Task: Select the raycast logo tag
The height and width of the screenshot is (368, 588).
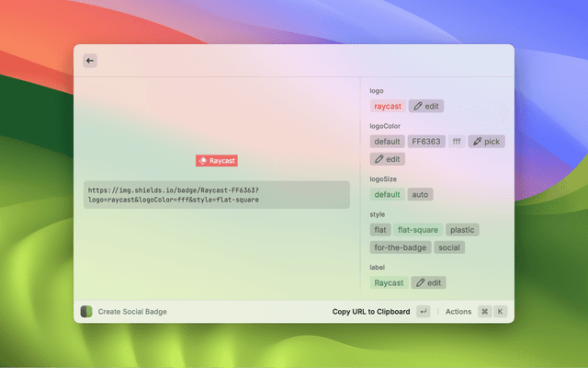Action: [x=388, y=106]
